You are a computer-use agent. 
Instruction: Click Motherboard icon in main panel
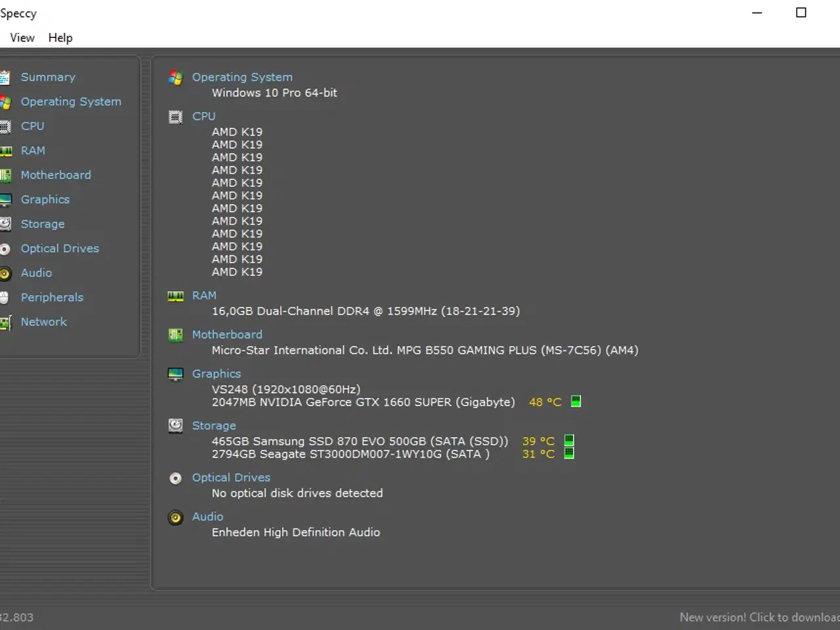(x=175, y=335)
